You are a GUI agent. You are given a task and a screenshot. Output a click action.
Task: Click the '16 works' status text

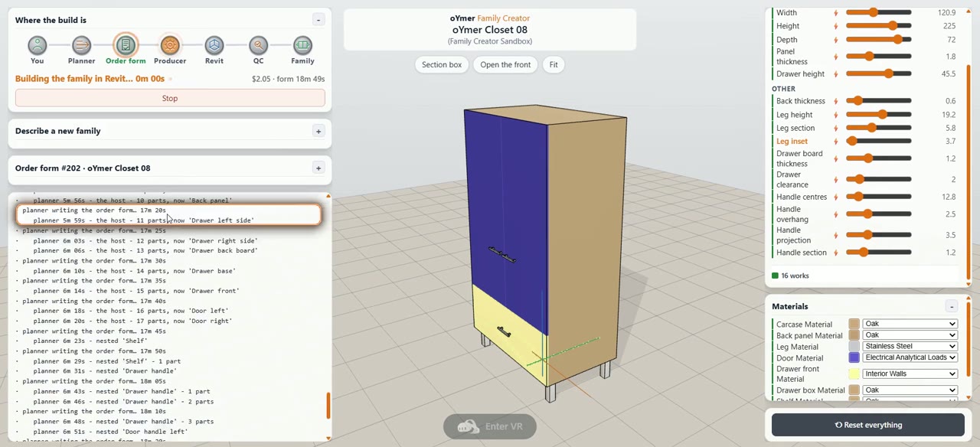(x=795, y=276)
